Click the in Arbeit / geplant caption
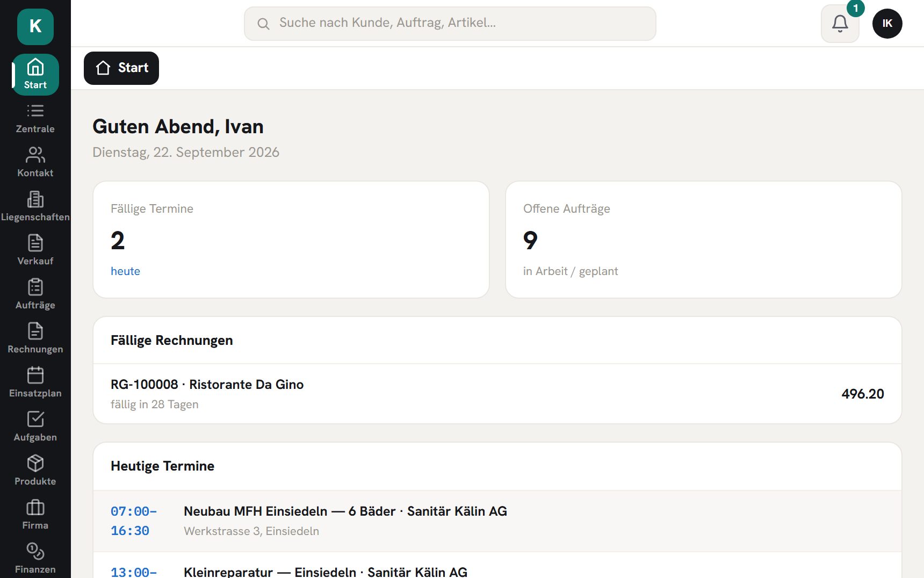Screen dimensions: 924x578 (571, 271)
